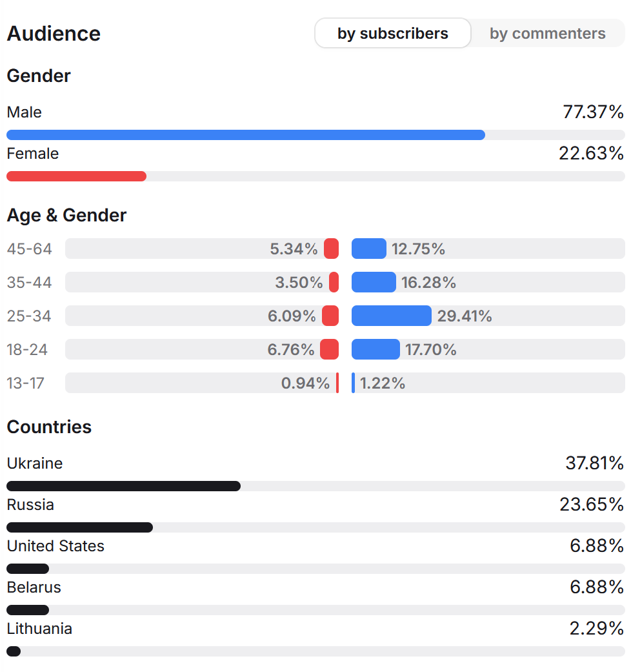The image size is (631, 672).
Task: Click the red female bar for ages 25-34
Action: tap(330, 316)
